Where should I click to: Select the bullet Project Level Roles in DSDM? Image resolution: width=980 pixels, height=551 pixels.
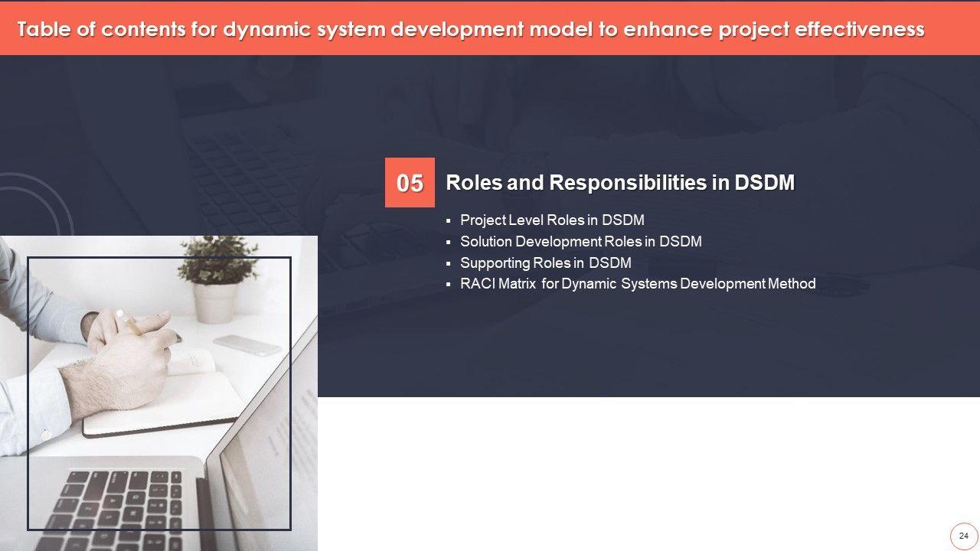552,220
